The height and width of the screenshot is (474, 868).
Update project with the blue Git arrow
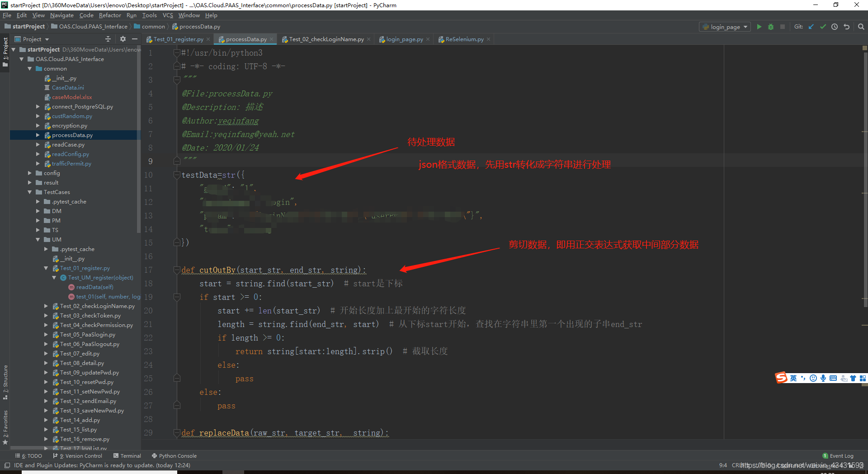811,27
